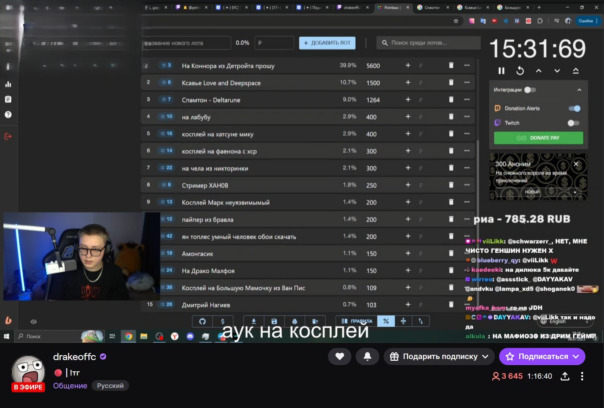
Task: Click the ДОБАВИТЬ ЛОТ button
Action: 326,43
